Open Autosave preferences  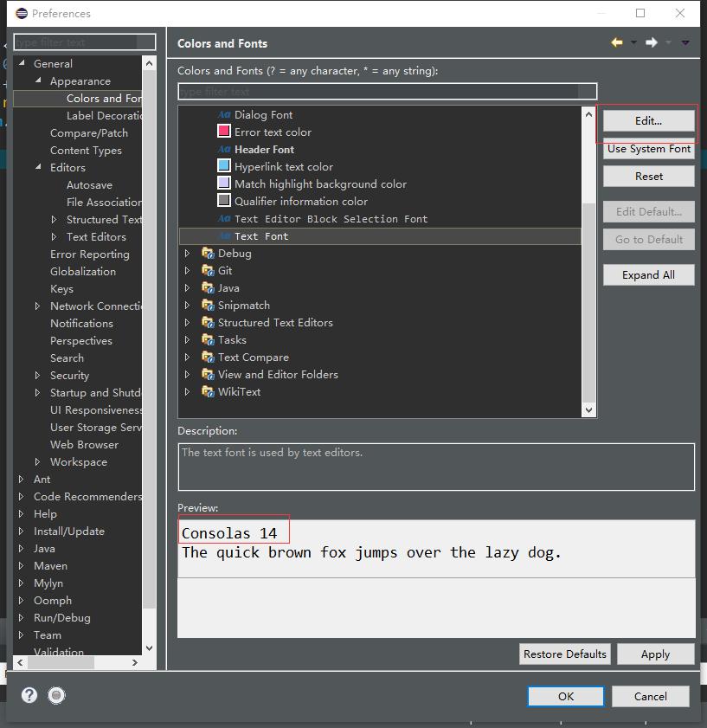pyautogui.click(x=90, y=184)
